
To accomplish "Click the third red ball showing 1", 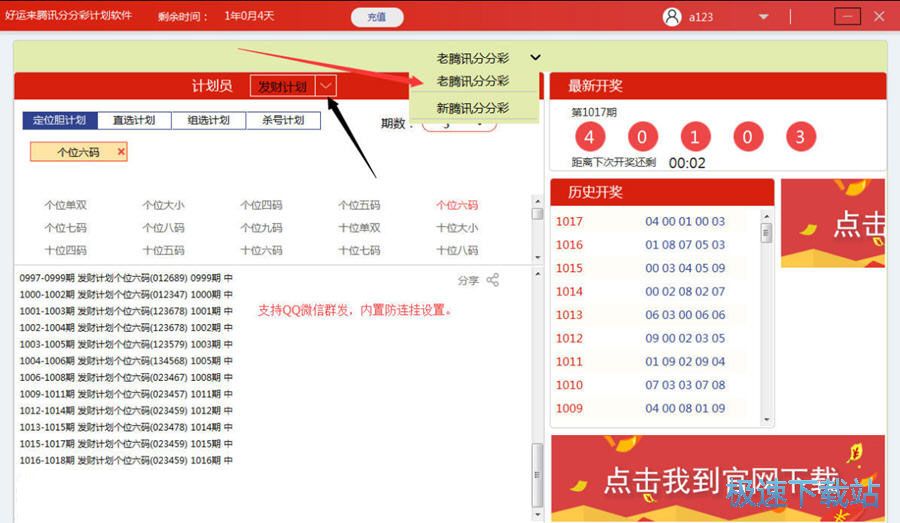I will [x=695, y=137].
